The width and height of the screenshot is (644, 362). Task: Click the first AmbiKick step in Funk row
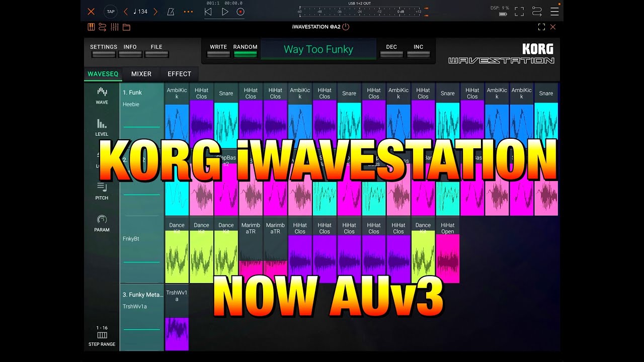tap(177, 115)
